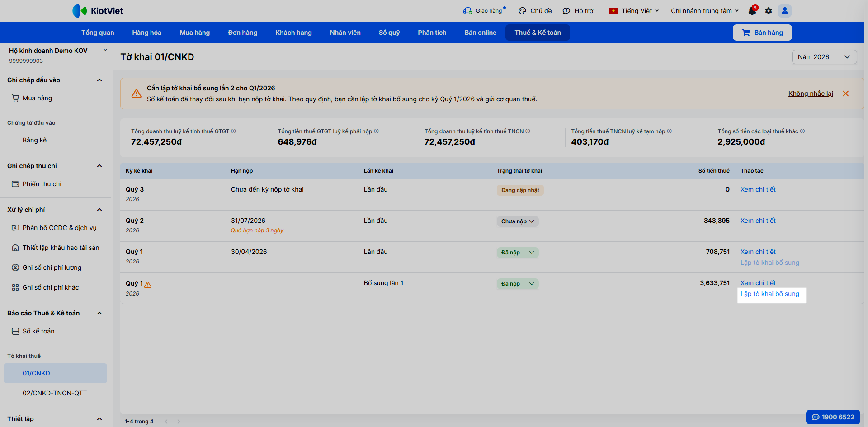The height and width of the screenshot is (427, 868).
Task: Click the warning triangle next to Quý 1
Action: 148,284
